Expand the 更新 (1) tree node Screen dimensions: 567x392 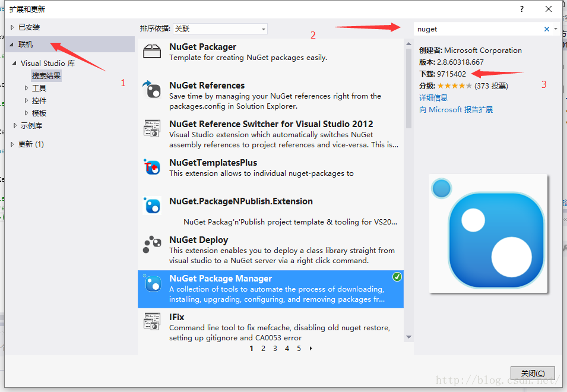coord(12,144)
